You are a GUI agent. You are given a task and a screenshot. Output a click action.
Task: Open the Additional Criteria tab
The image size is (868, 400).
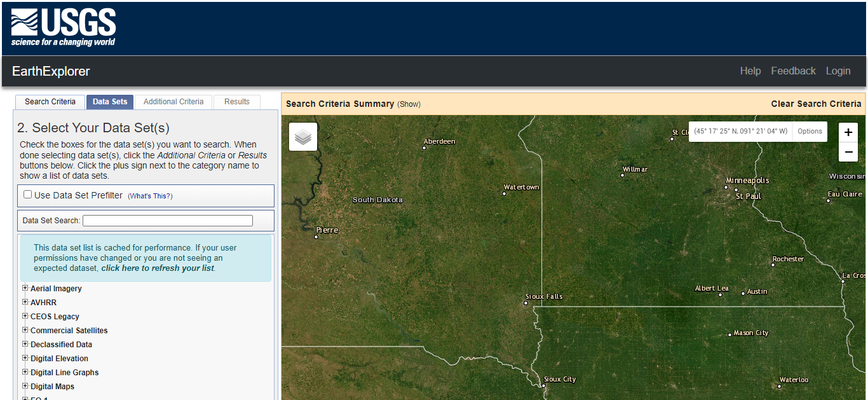coord(173,102)
